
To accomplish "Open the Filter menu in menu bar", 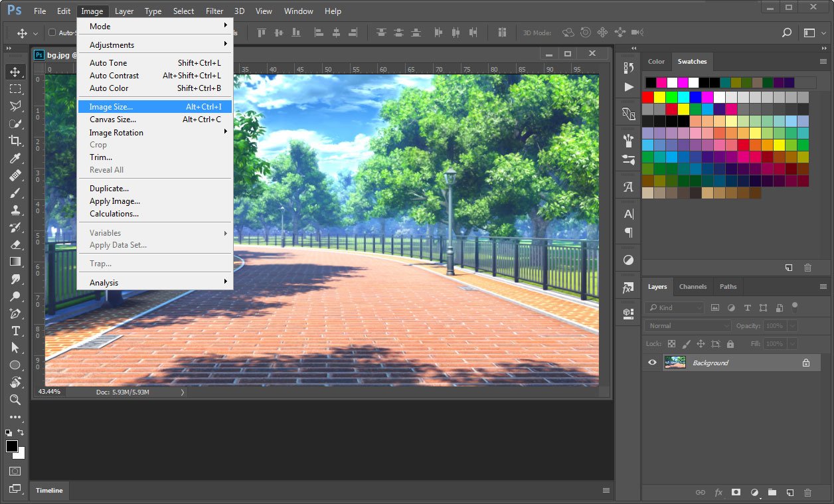I will pyautogui.click(x=214, y=11).
